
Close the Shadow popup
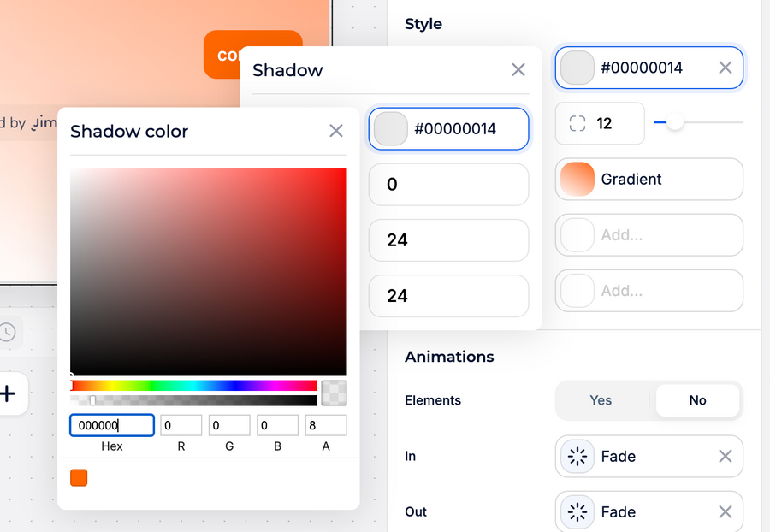coord(518,70)
